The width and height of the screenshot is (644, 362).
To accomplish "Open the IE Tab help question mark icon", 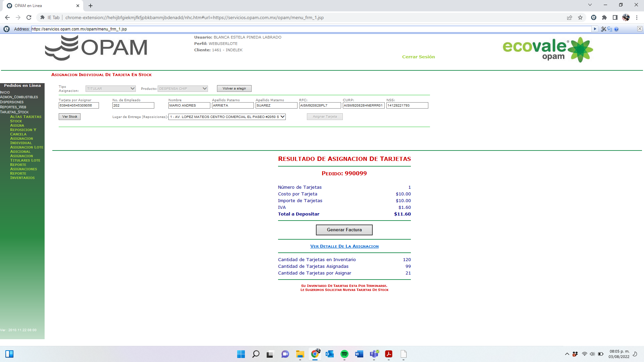I will tap(616, 29).
